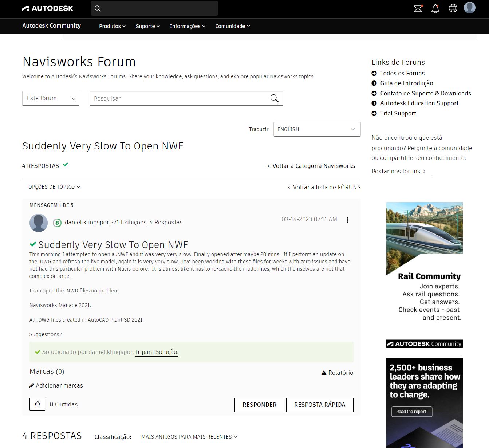Click the notification bell icon
Viewport: 489px width, 448px height.
[x=435, y=8]
